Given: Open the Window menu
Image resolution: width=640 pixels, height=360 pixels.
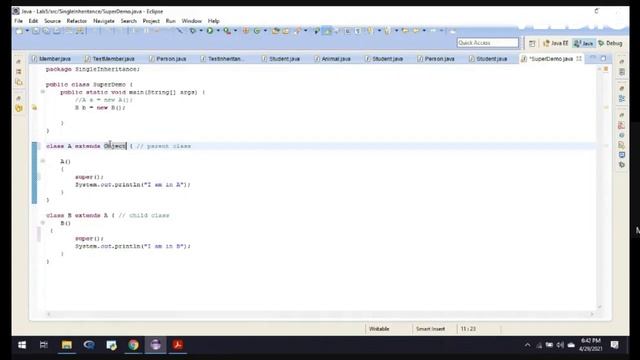Looking at the screenshot, I should coord(191,21).
